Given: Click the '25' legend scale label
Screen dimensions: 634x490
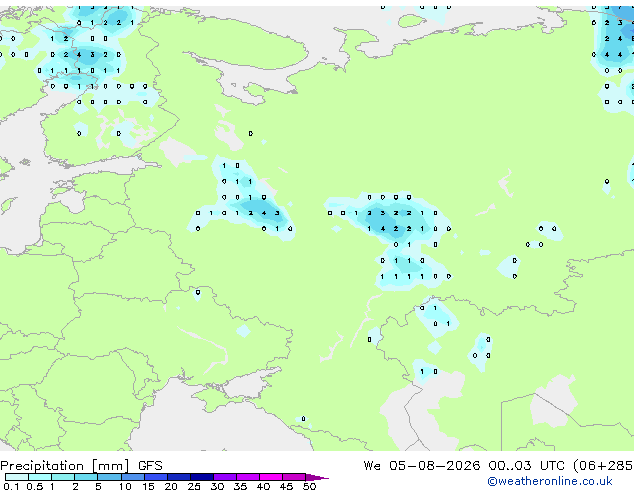Looking at the screenshot, I should point(194,486).
